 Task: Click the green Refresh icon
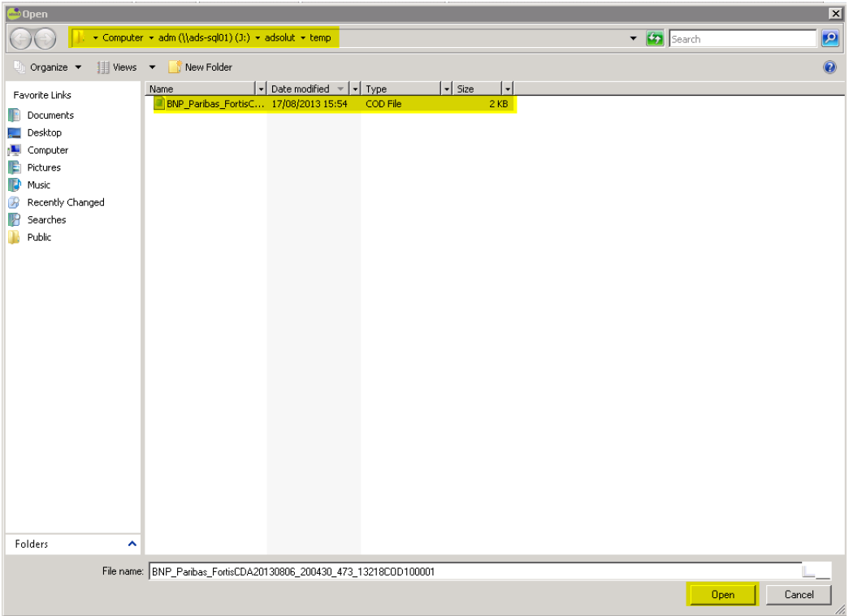click(x=655, y=38)
